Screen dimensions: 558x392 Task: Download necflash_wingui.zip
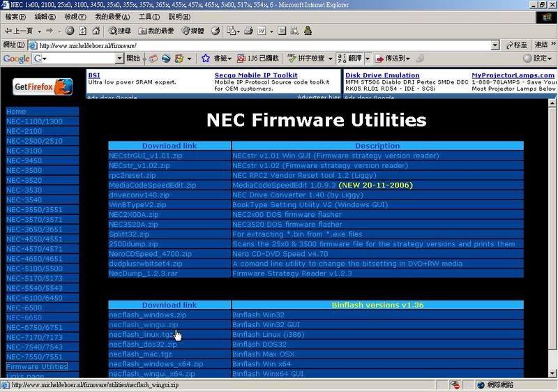pos(144,325)
